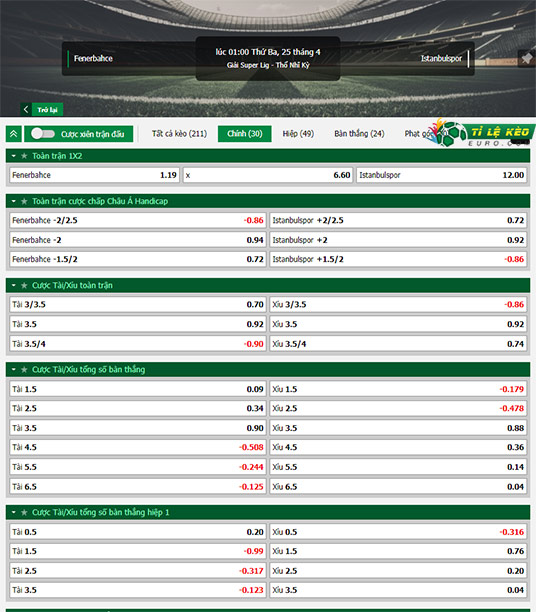Pick Xỉu 6.5 at 0.04
Viewport: 536px width, 612px height.
(x=398, y=487)
